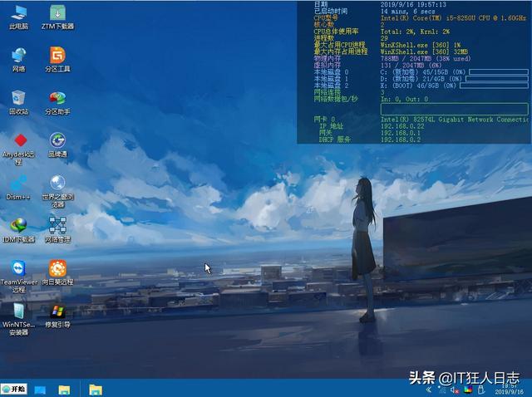Click the "14 mins, 6 secs" uptime text
532x397 pixels.
pyautogui.click(x=408, y=11)
